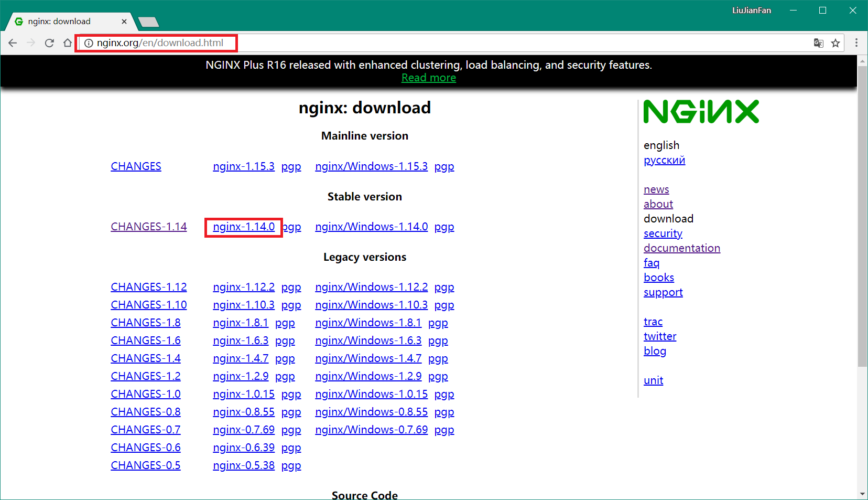Viewport: 868px width, 500px height.
Task: Open the unit sidebar link
Action: (x=653, y=380)
